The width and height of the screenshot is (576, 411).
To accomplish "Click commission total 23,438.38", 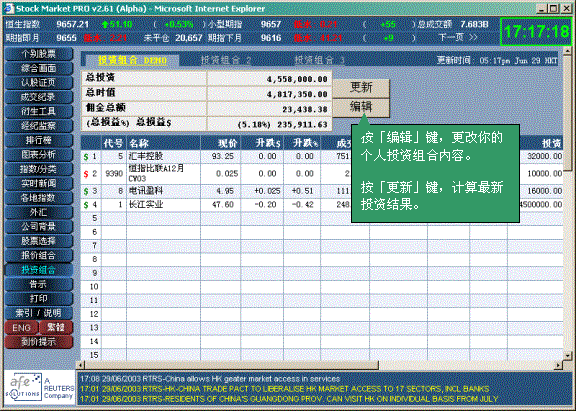I will (305, 109).
